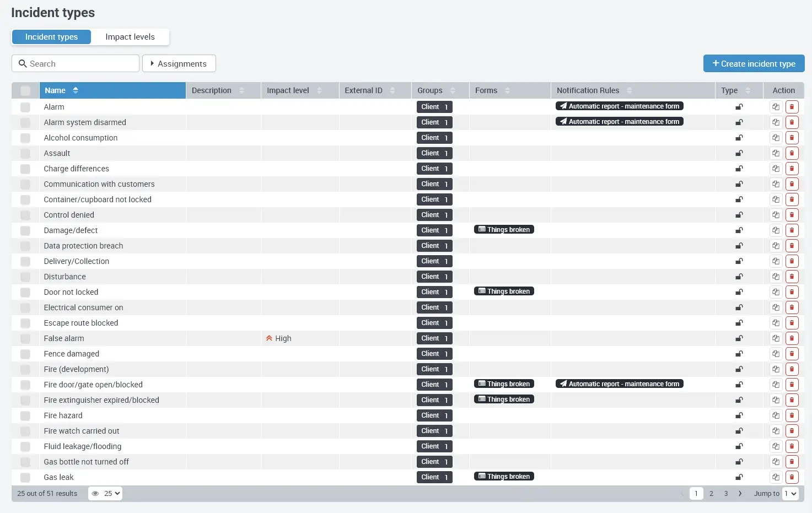Open the Jump to page dropdown
The width and height of the screenshot is (812, 513).
pyautogui.click(x=791, y=493)
